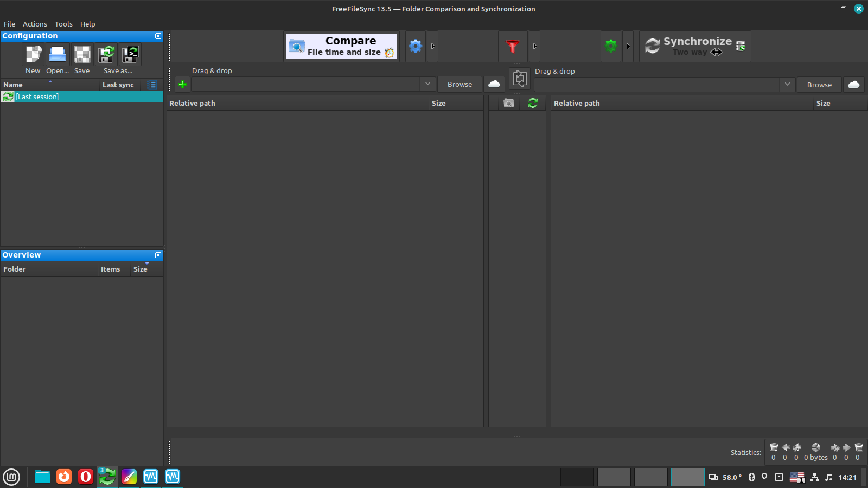Image resolution: width=868 pixels, height=488 pixels.
Task: Open a saved configuration with the Open icon
Action: 58,54
